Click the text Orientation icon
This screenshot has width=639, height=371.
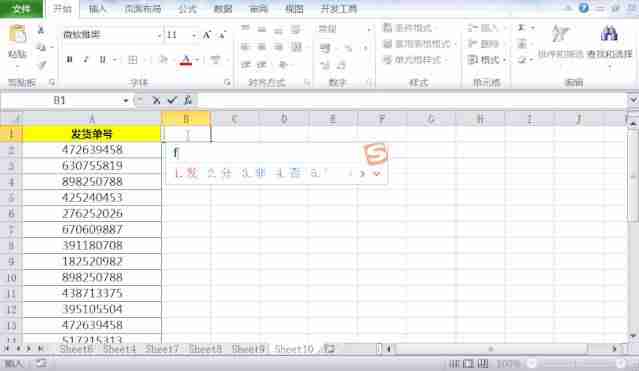[x=283, y=64]
